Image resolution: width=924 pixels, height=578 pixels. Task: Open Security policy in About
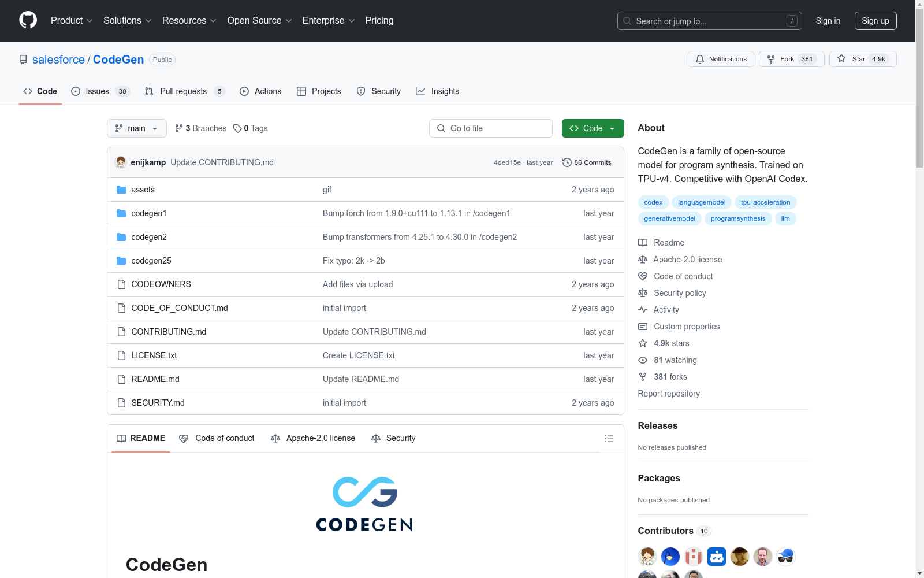tap(672, 293)
